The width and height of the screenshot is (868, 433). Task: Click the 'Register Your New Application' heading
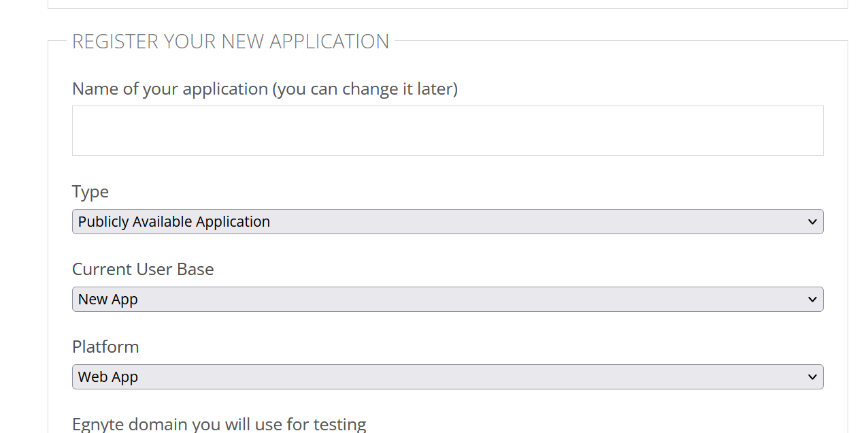click(x=231, y=42)
